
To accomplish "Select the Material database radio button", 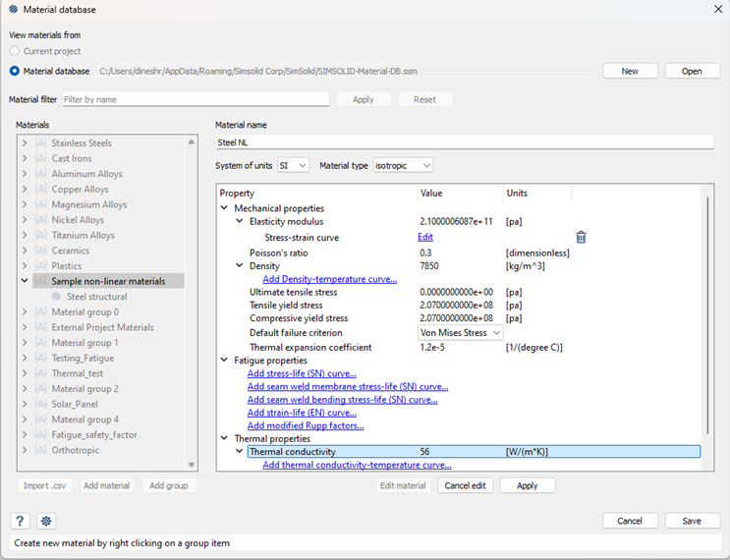I will [x=15, y=71].
